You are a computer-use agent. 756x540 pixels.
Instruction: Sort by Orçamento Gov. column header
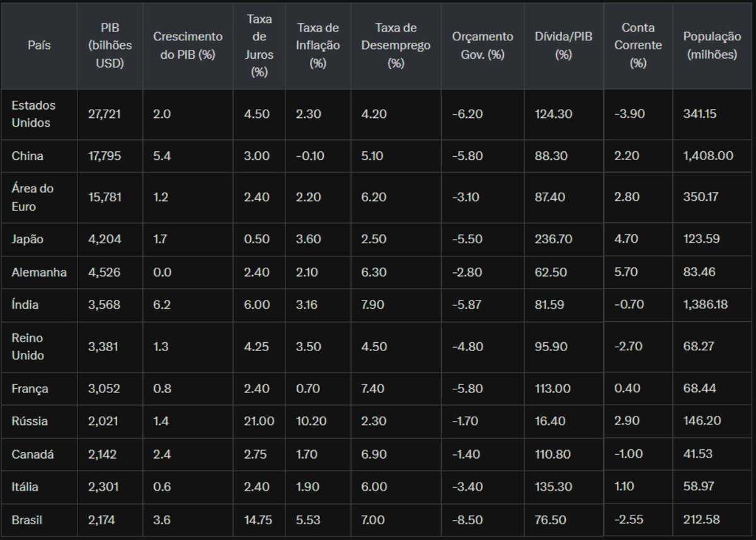(x=482, y=44)
